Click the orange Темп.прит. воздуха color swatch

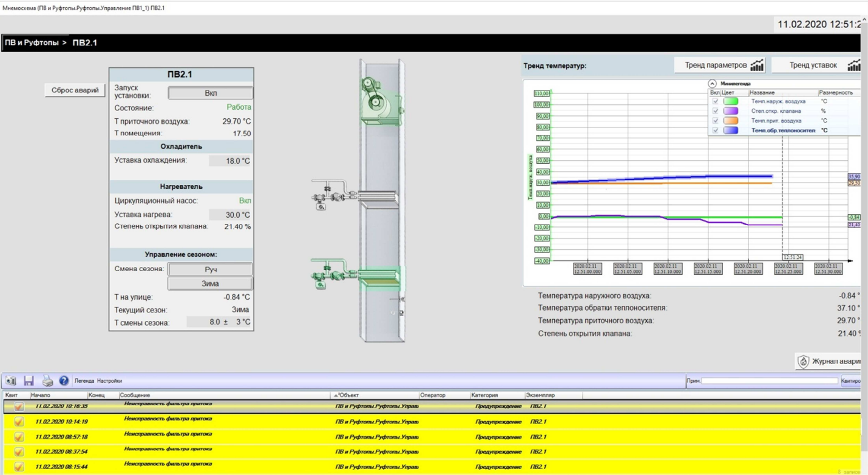point(731,121)
